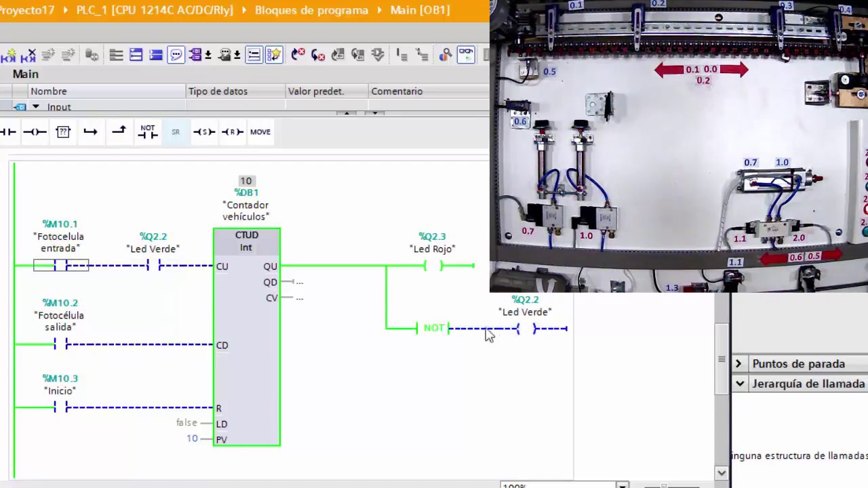Insert SR flip-flop from favorites
The height and width of the screenshot is (488, 868).
(x=176, y=131)
